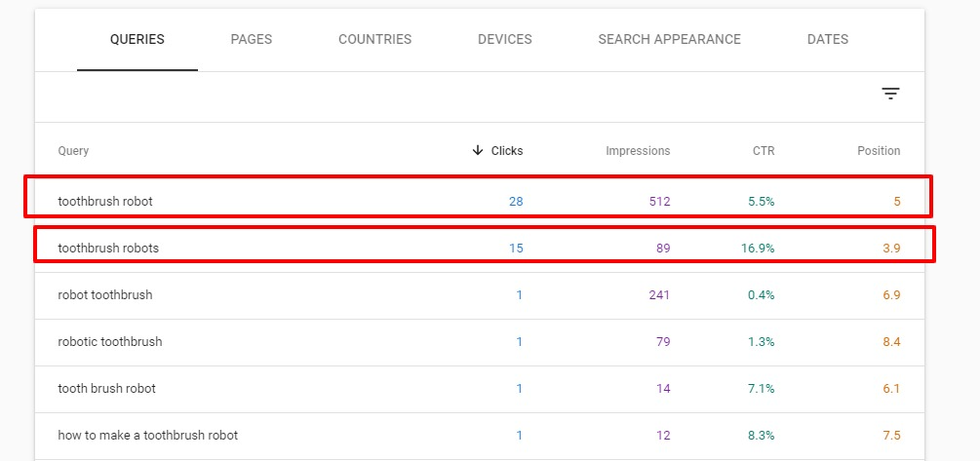Go to the Dates tab
The width and height of the screenshot is (980, 461).
(x=828, y=40)
